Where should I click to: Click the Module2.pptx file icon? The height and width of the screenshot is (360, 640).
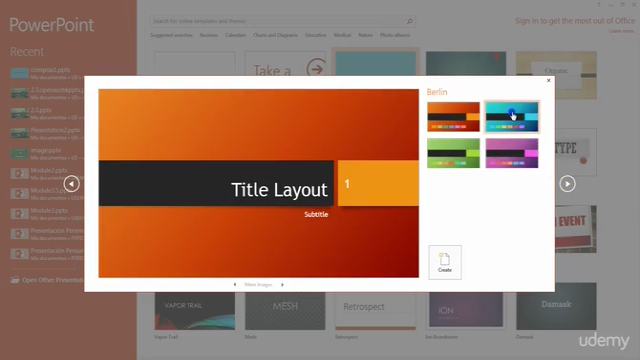[20, 173]
